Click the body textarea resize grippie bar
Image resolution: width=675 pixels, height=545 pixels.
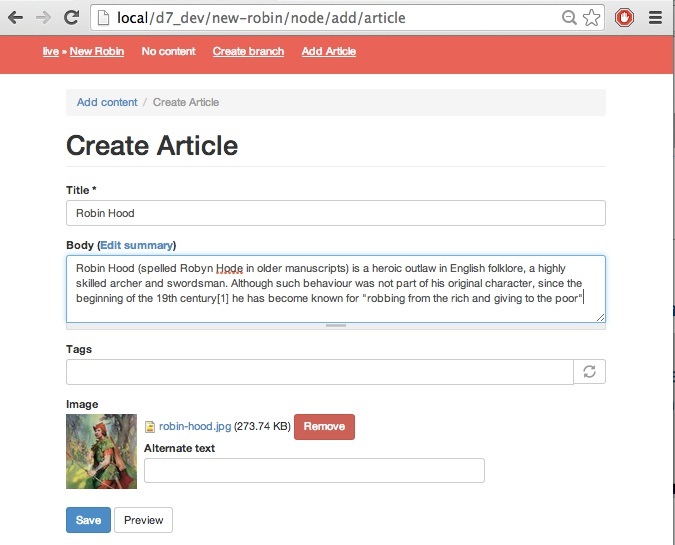point(336,326)
